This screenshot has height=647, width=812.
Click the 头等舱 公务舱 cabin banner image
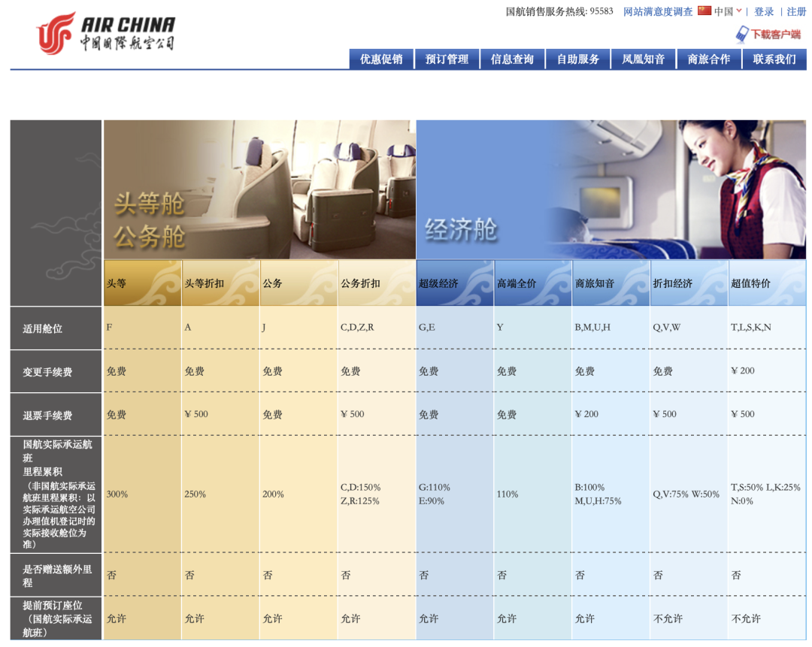click(x=259, y=189)
